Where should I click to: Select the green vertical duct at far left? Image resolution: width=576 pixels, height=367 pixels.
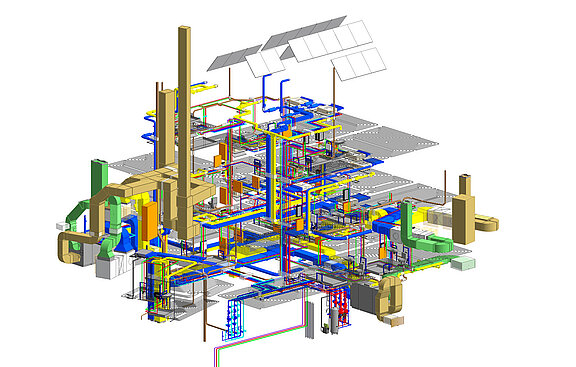[99, 179]
